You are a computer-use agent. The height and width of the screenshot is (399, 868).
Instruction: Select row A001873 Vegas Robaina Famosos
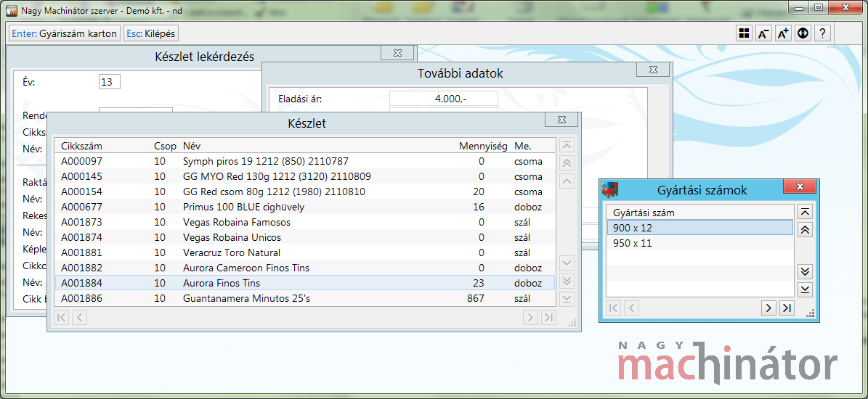click(305, 222)
